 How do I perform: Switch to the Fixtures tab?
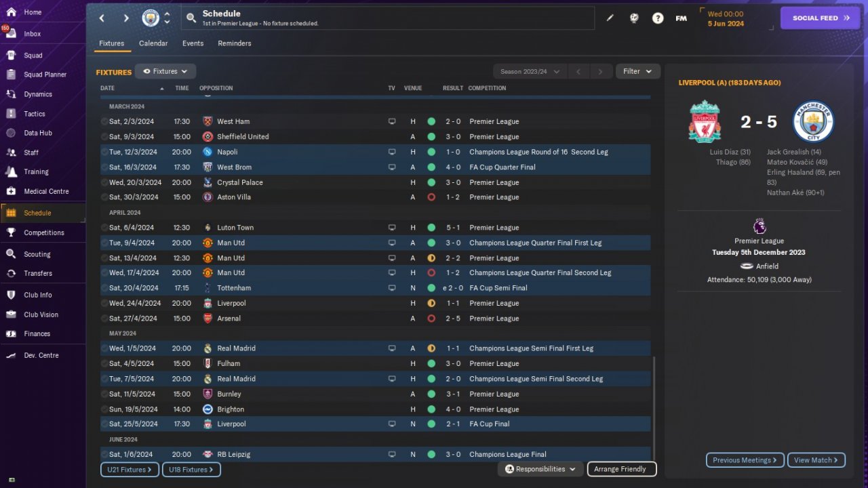point(112,43)
